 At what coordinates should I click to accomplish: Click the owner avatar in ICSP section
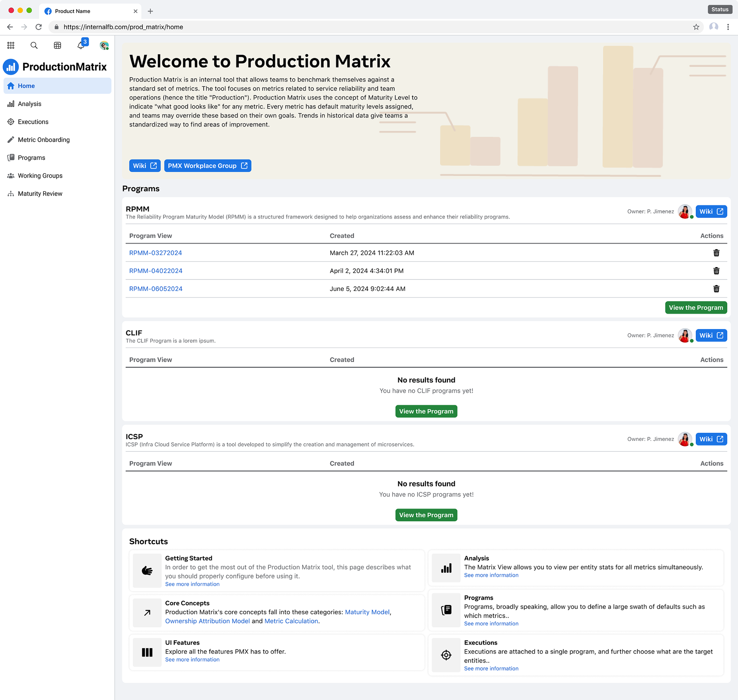(685, 439)
